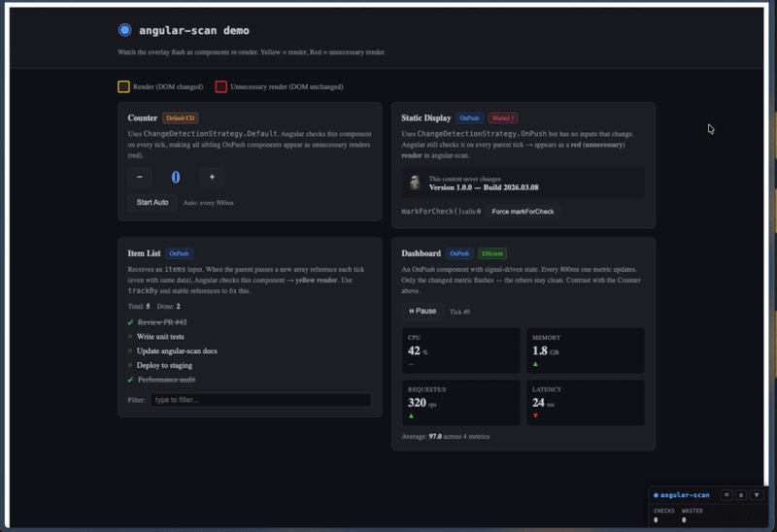The width and height of the screenshot is (777, 532).
Task: Click the blue angular-scan logo circle in header
Action: tap(125, 30)
